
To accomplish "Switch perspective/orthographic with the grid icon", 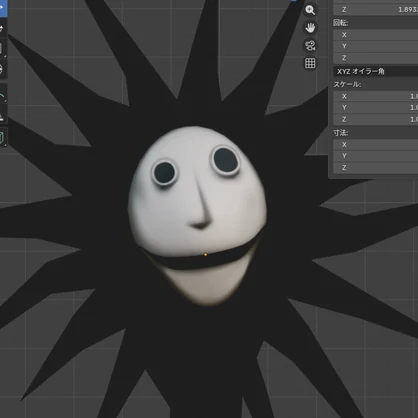I will (x=310, y=63).
